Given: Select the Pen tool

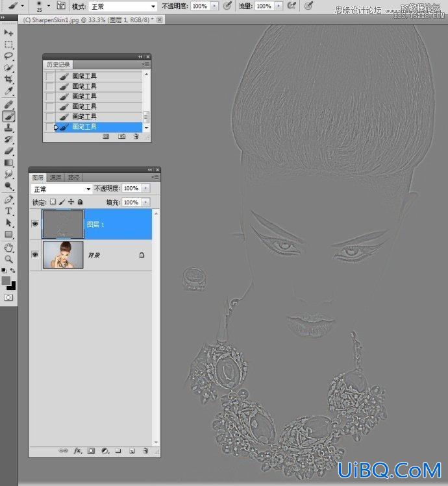Looking at the screenshot, I should 8,200.
